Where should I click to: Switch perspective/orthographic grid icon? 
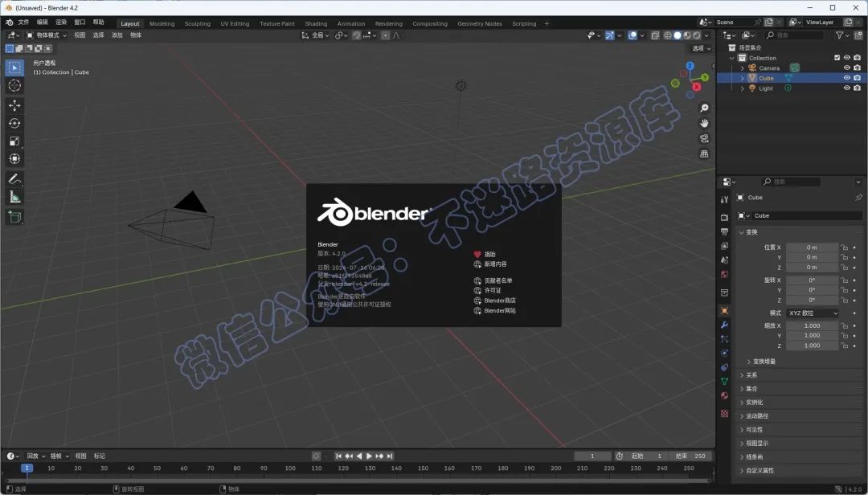pyautogui.click(x=704, y=154)
